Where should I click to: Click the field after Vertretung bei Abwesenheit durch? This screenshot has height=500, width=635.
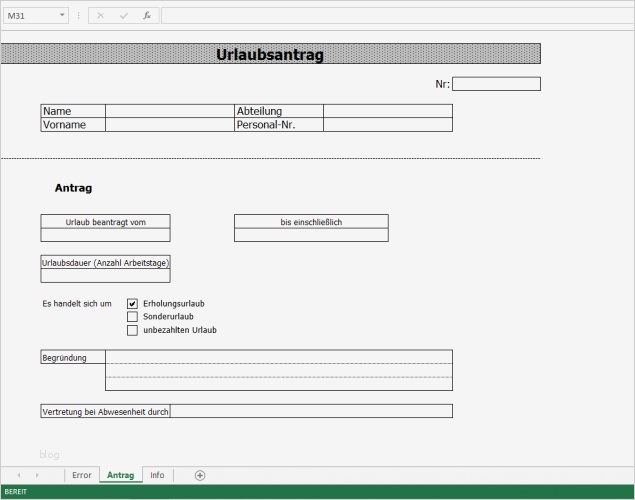[x=311, y=411]
